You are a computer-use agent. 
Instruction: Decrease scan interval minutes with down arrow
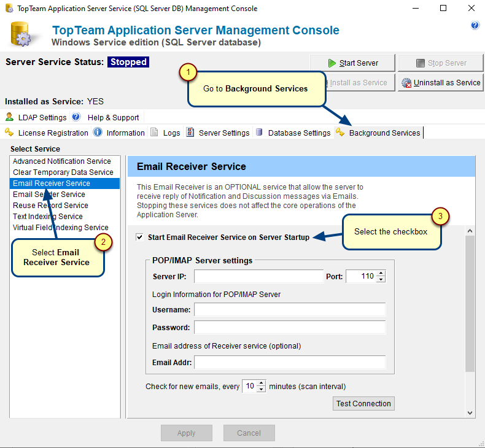coord(262,389)
